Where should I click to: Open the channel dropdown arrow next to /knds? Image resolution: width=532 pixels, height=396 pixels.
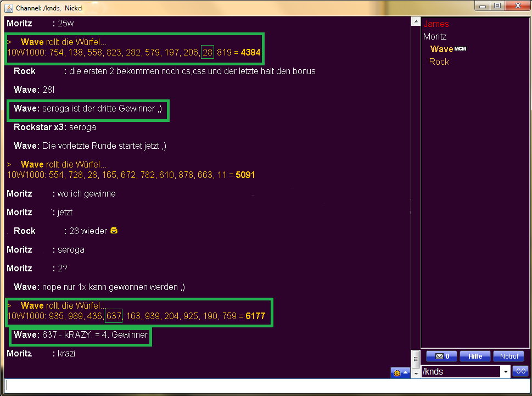(x=506, y=372)
